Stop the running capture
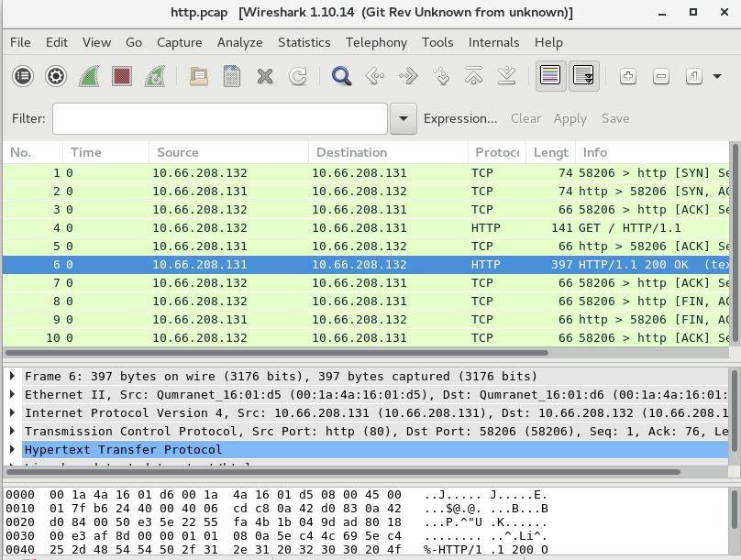The height and width of the screenshot is (560, 741). 122,76
